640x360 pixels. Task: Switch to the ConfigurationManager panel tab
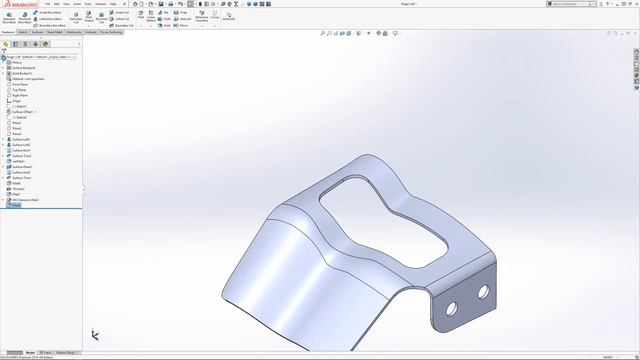click(x=25, y=44)
